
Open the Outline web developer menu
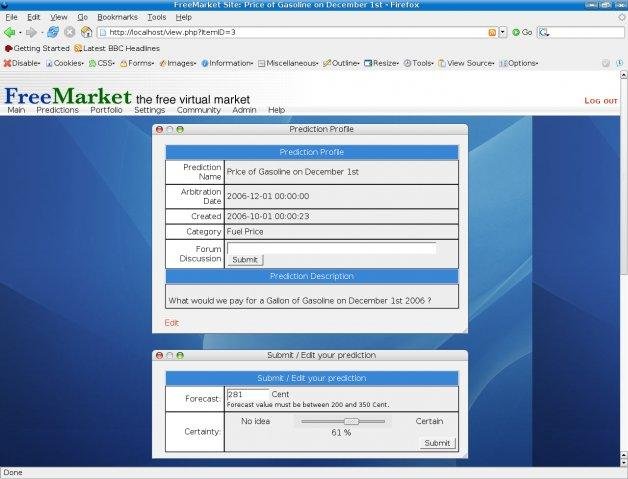coord(341,63)
